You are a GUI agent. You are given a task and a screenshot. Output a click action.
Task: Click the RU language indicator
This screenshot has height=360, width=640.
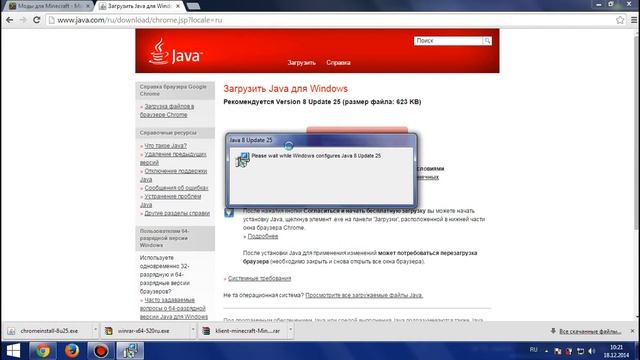click(x=533, y=350)
